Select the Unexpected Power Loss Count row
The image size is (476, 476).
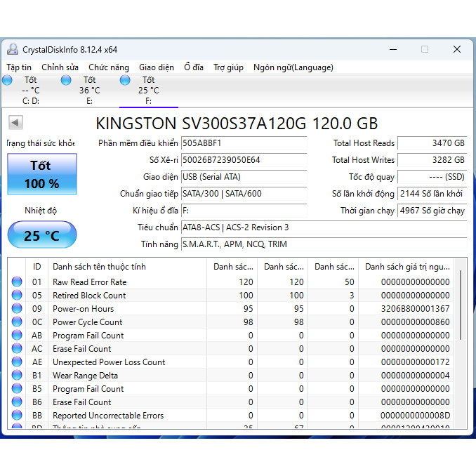[231, 362]
